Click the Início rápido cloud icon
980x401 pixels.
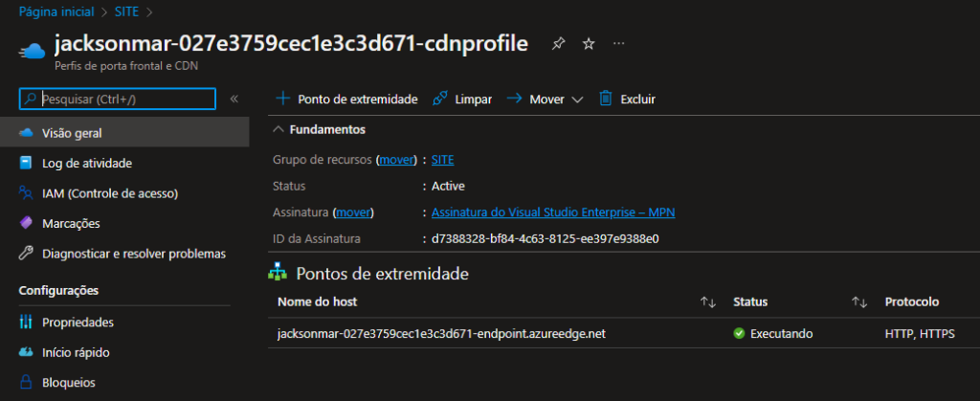click(x=26, y=352)
